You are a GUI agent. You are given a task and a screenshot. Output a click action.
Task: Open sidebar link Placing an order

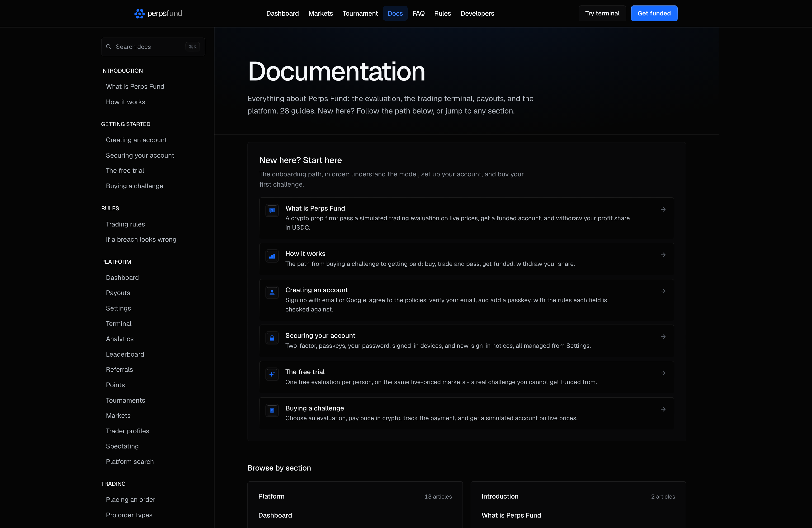[130, 500]
